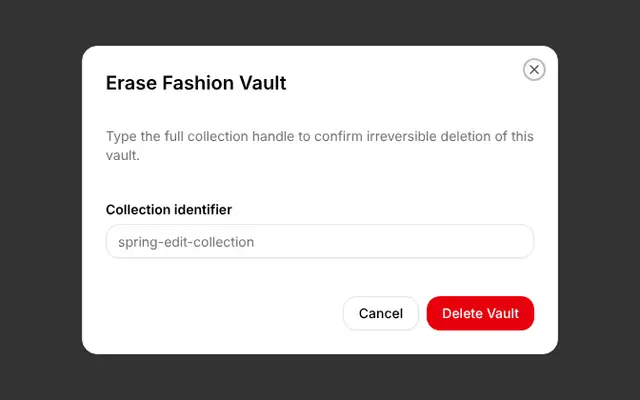Click the Collection identifier label
The height and width of the screenshot is (400, 640).
(x=169, y=209)
